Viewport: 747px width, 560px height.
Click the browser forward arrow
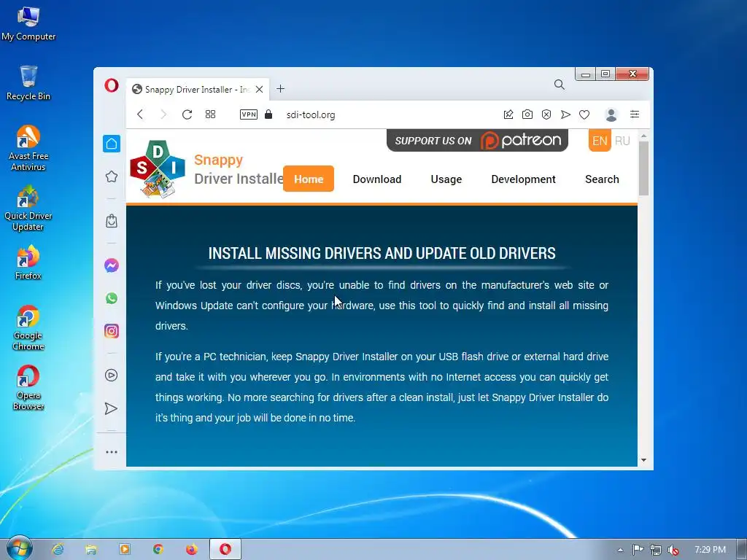tap(163, 114)
